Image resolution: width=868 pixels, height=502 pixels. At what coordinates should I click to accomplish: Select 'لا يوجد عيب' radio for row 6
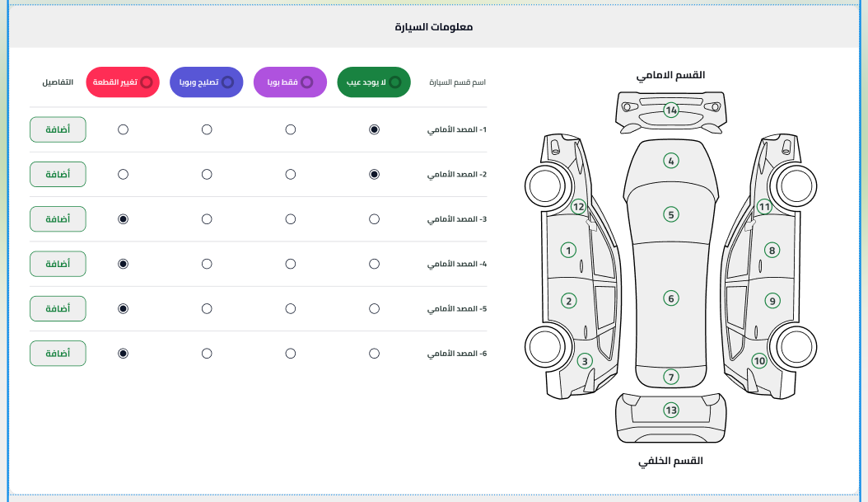[x=375, y=354]
